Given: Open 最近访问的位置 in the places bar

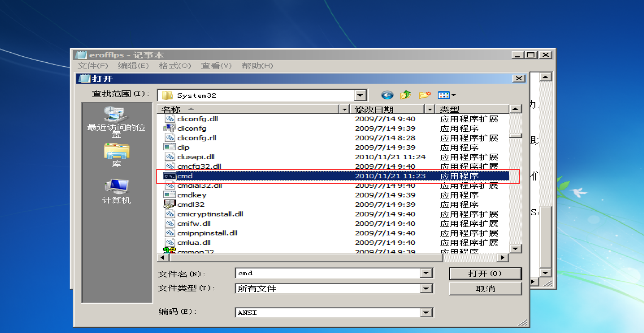Looking at the screenshot, I should tap(116, 122).
